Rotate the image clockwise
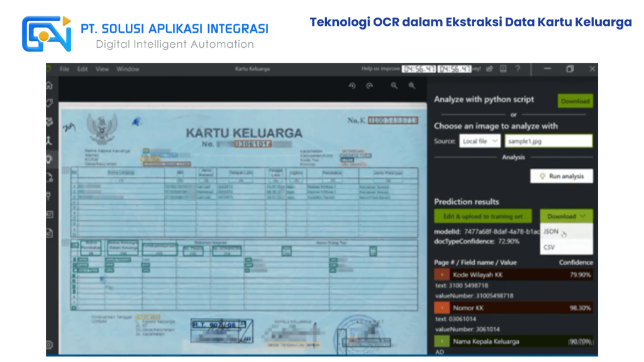Viewport: 644px width, 362px height. pos(370,86)
